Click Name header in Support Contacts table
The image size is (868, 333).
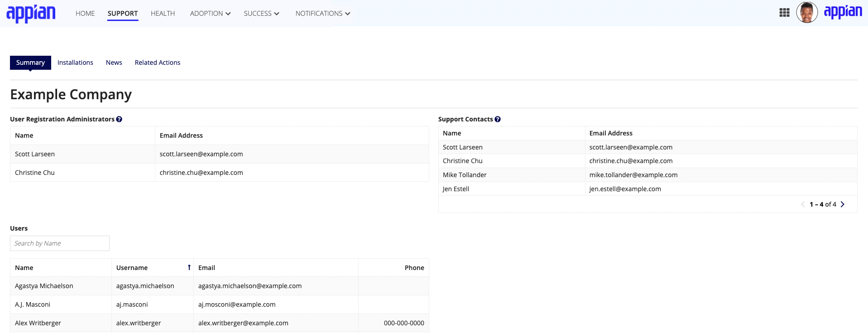[x=452, y=133]
